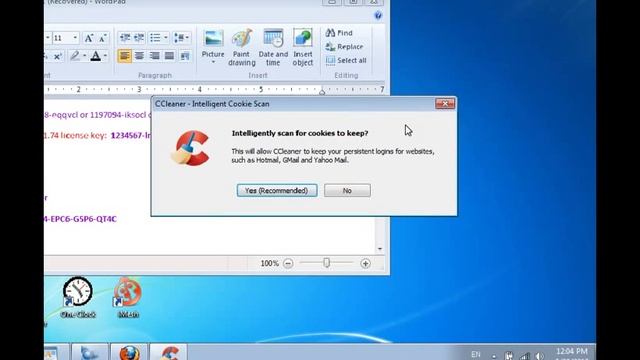The image size is (640, 360).
Task: Grow the font size with the larger A
Action: (x=89, y=38)
